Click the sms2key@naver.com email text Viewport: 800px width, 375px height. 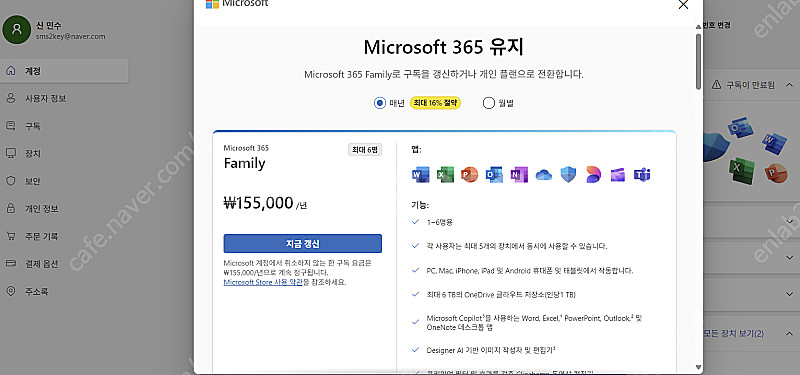[x=70, y=36]
